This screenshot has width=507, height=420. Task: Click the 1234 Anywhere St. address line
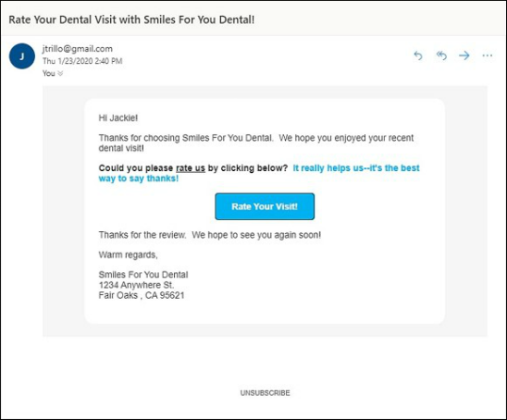(136, 285)
